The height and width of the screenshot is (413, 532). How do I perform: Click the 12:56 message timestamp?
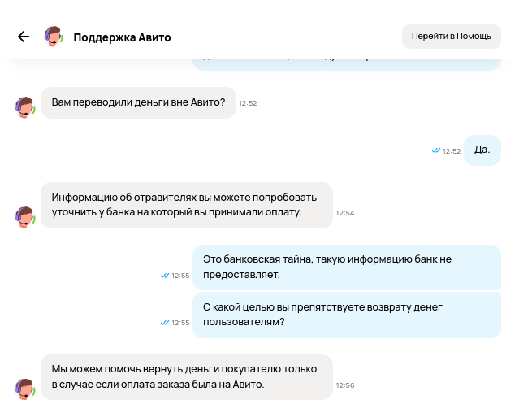[x=345, y=385]
